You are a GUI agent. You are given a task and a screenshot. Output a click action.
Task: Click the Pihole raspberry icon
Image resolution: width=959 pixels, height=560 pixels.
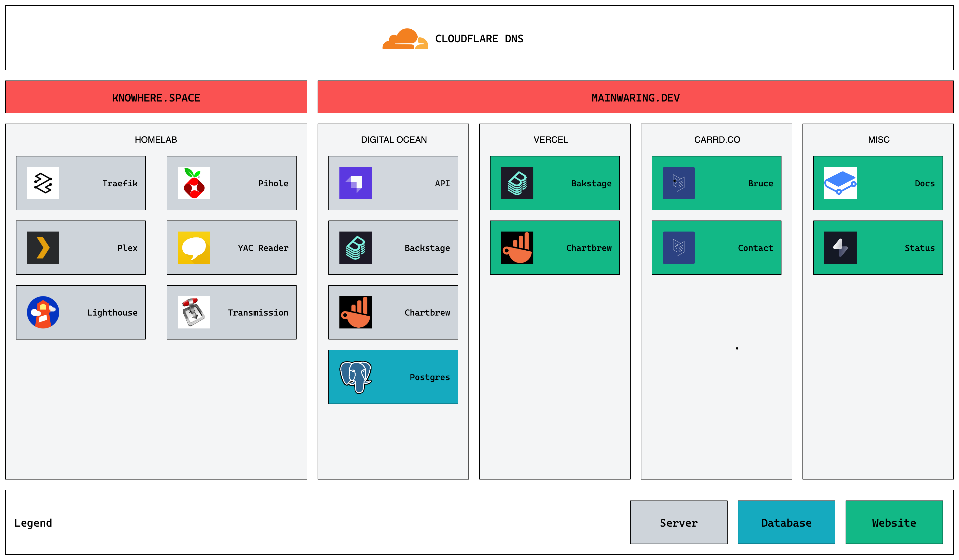(194, 183)
